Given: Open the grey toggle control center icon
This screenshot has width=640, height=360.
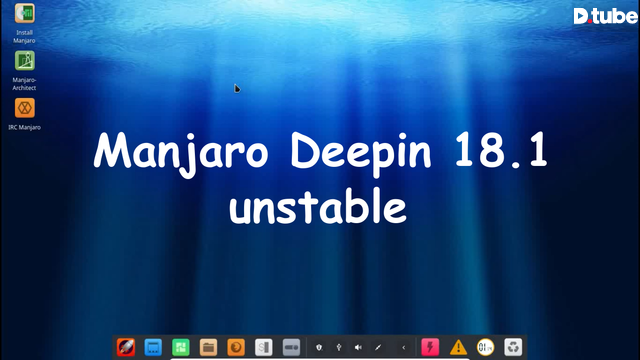Looking at the screenshot, I should (291, 347).
